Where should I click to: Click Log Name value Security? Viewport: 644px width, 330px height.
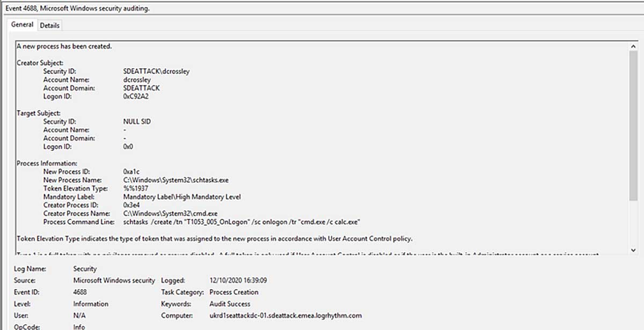[x=85, y=268]
